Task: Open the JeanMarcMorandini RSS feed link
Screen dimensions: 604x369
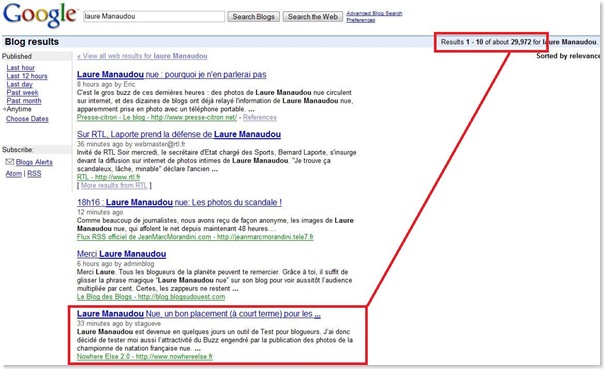Action: (195, 237)
